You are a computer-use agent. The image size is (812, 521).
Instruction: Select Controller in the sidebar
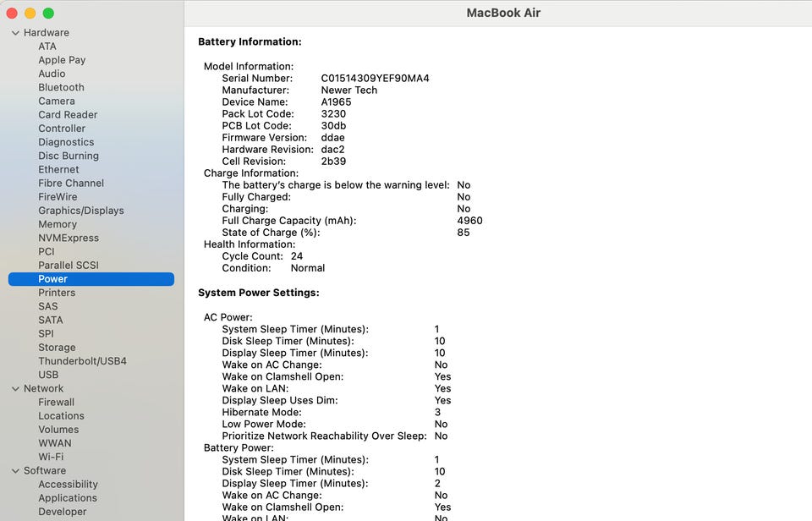62,129
